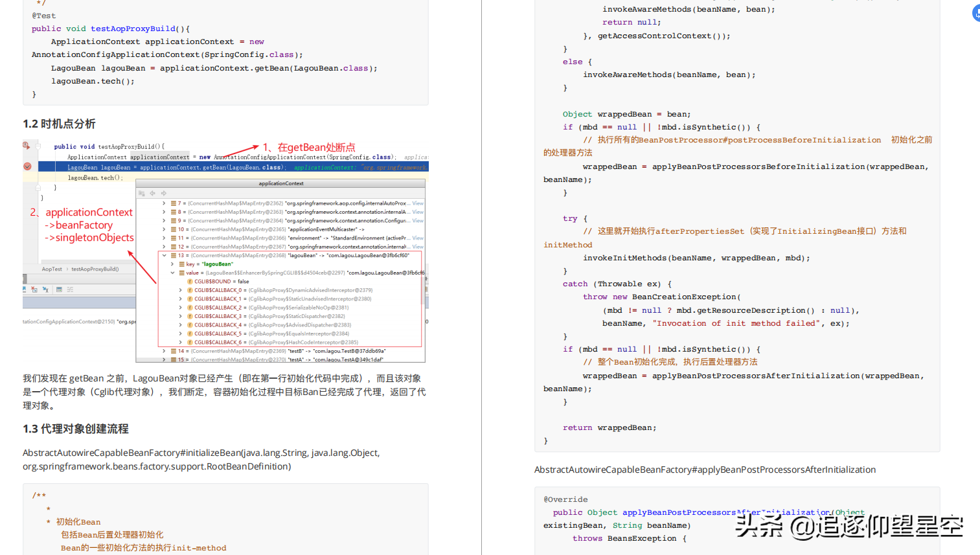Click the list icon beside key lagouBean
Screen dimensions: 980x555
(182, 264)
